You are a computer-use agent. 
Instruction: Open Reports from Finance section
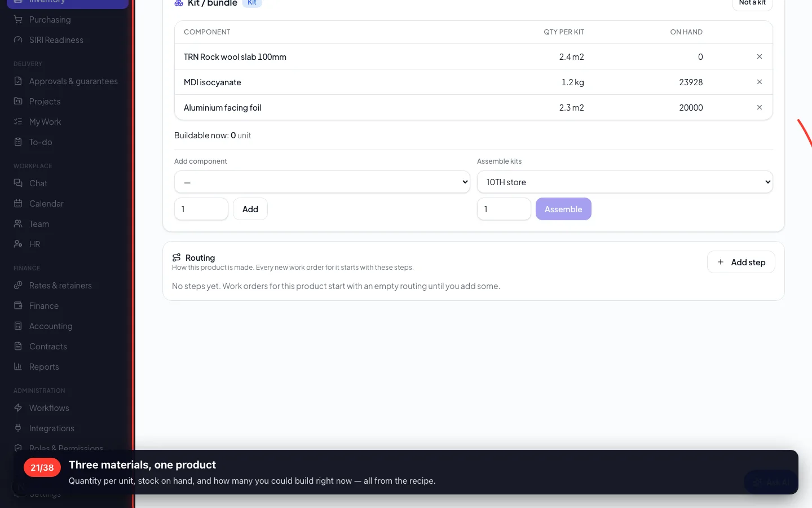[44, 367]
